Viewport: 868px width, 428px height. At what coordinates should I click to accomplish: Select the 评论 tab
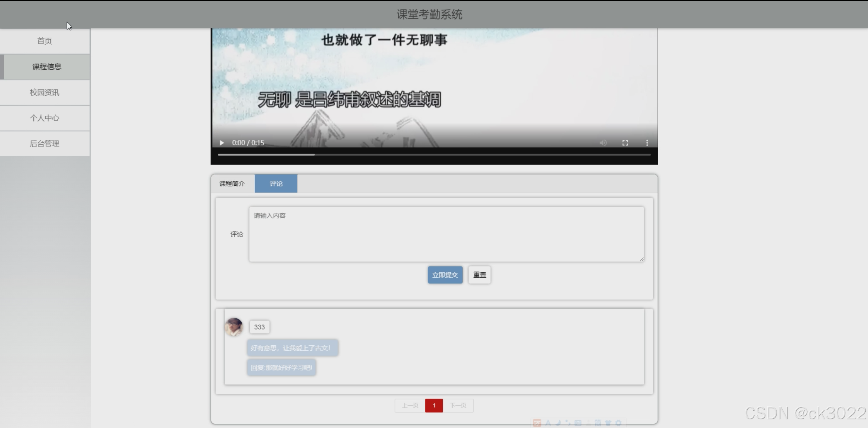(276, 183)
